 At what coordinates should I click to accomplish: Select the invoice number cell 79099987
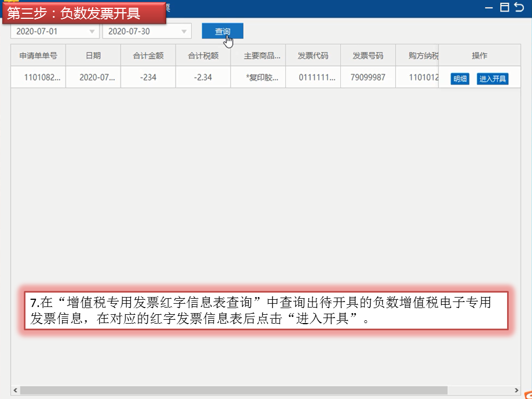click(368, 77)
